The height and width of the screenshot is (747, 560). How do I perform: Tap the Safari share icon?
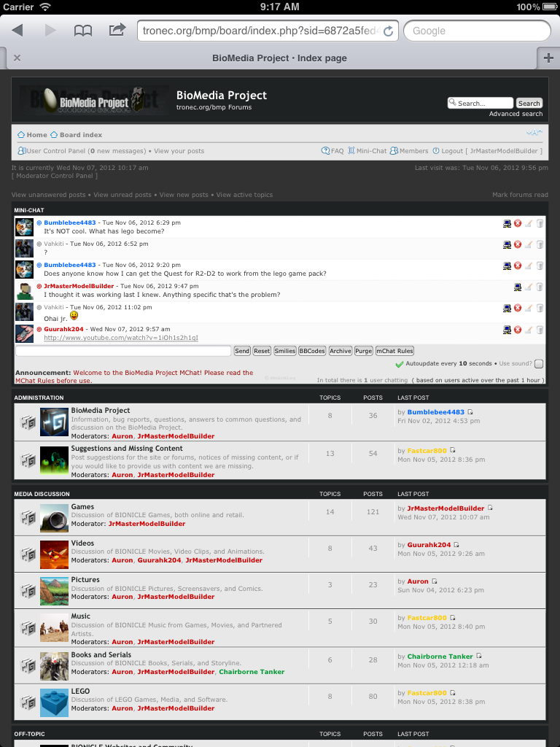point(117,30)
